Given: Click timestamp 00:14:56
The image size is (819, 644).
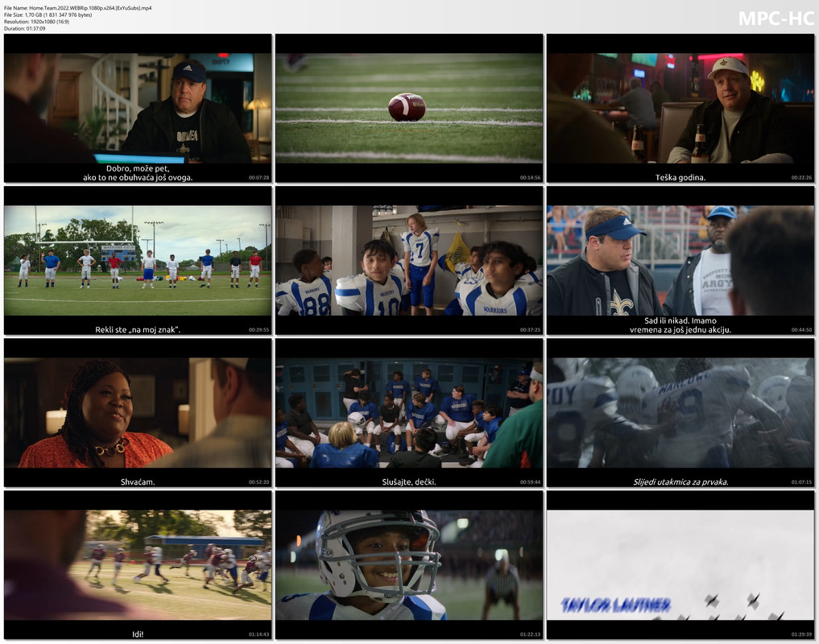Looking at the screenshot, I should click(x=530, y=178).
